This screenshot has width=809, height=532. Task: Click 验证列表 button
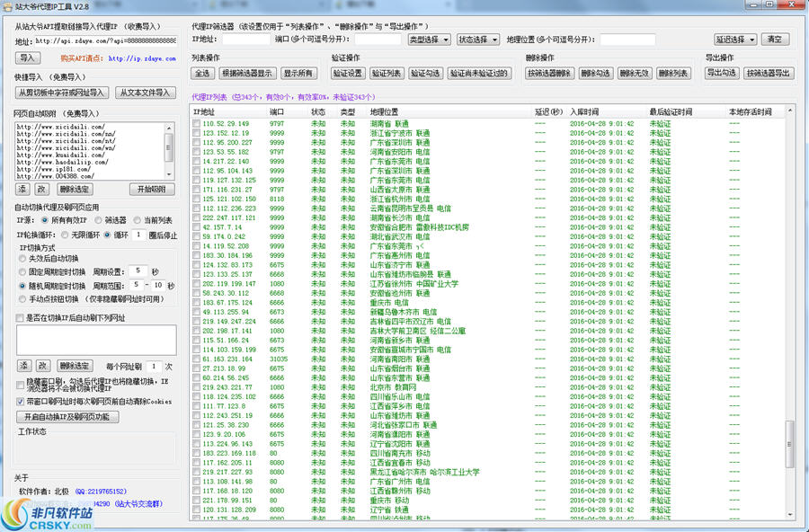(387, 74)
